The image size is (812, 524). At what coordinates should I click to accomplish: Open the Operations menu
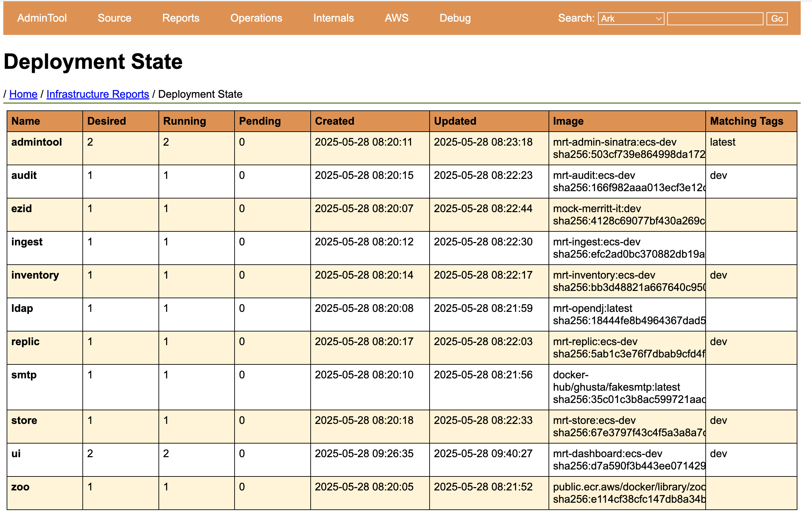(256, 18)
